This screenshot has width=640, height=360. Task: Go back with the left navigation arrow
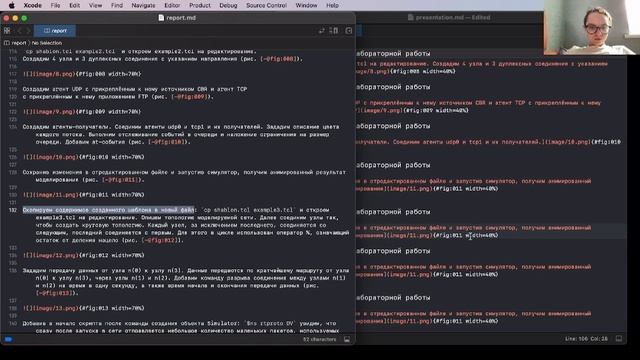(19, 31)
